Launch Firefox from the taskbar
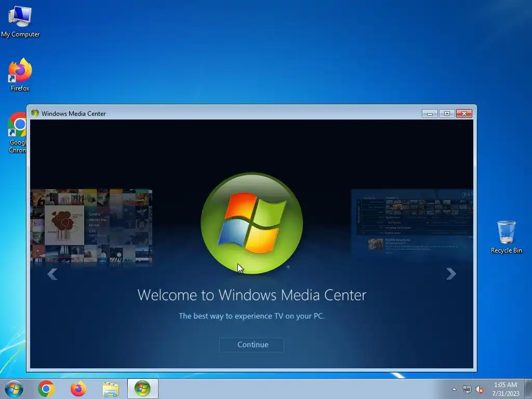 click(x=78, y=389)
